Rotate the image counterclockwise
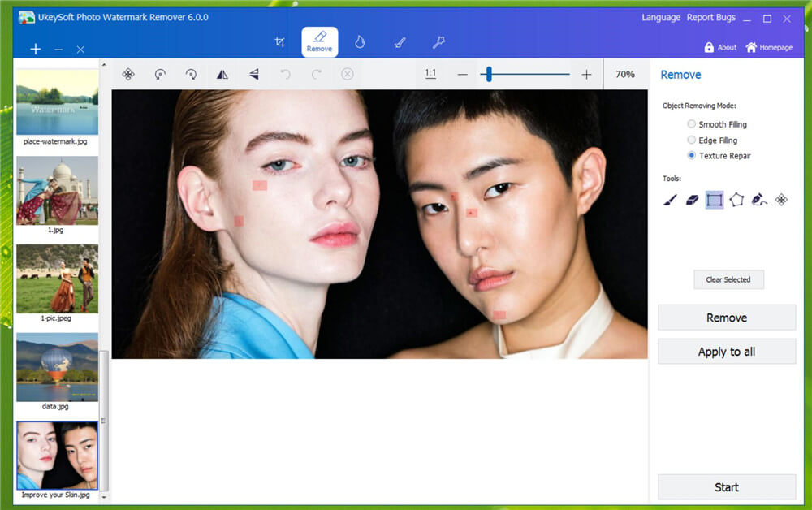Viewport: 812px width, 510px height. (160, 74)
